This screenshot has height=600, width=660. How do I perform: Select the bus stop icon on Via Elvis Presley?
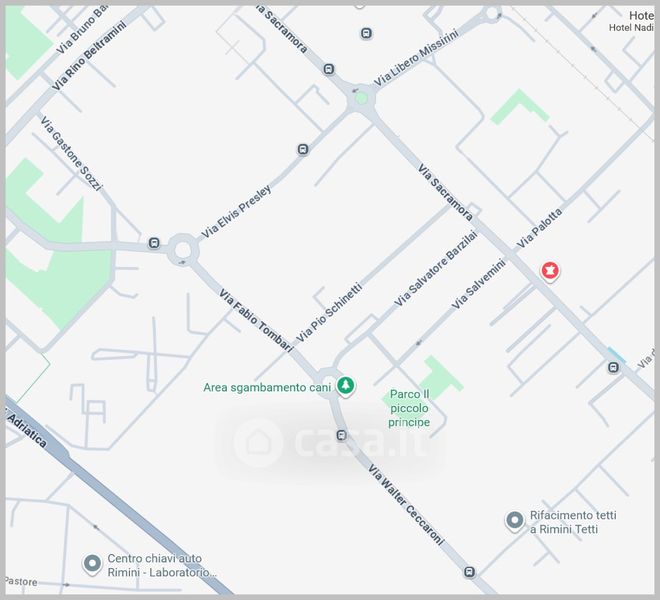tap(303, 149)
